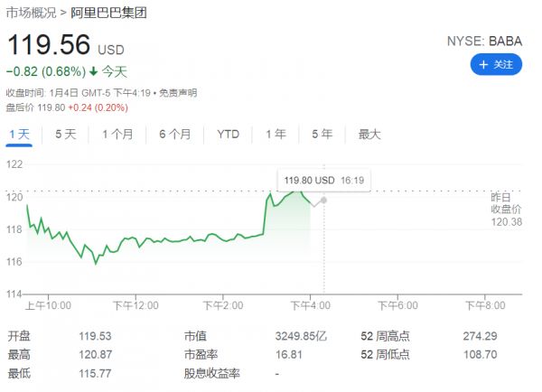
Task: Show the 1 个月 chart range
Action: coord(117,135)
